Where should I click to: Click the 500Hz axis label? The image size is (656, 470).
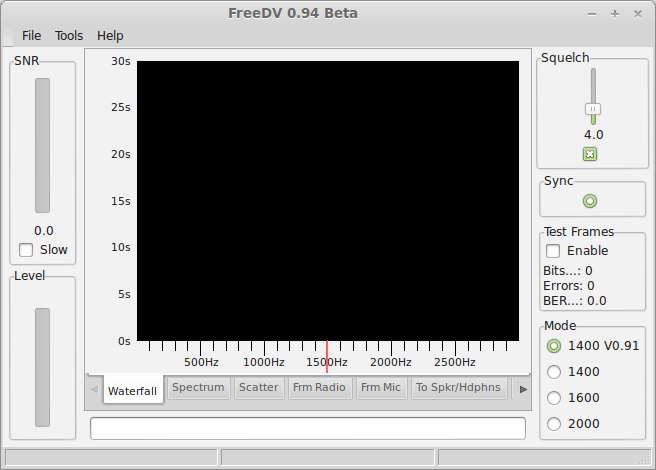pos(201,362)
